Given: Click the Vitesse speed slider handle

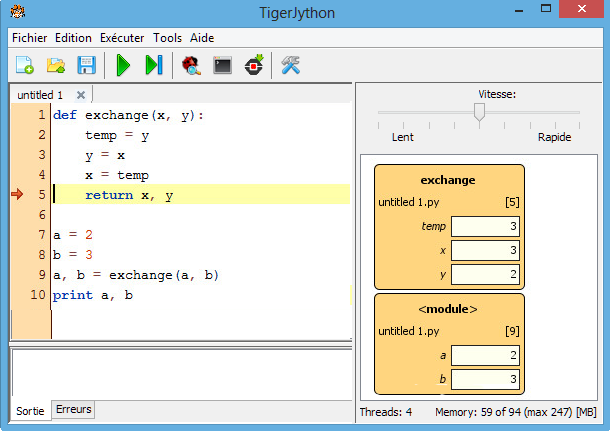Looking at the screenshot, I should click(x=479, y=112).
